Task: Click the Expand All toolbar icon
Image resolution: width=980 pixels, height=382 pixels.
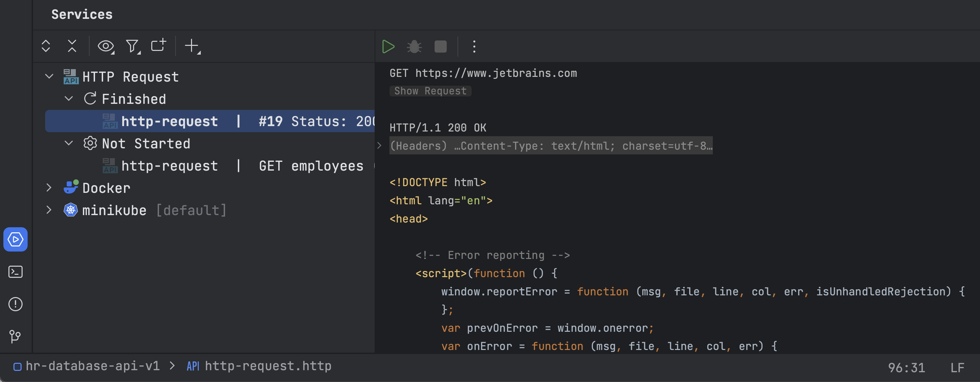Action: 46,46
